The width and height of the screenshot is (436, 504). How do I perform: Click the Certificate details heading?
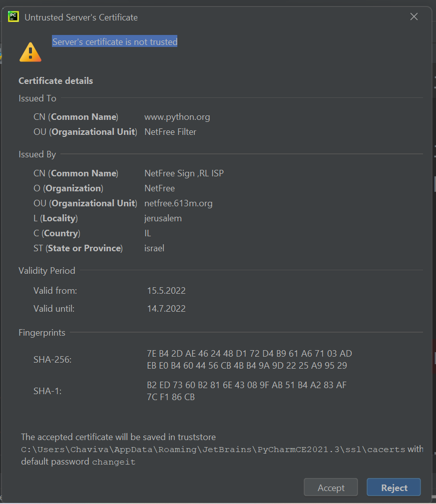click(x=55, y=81)
